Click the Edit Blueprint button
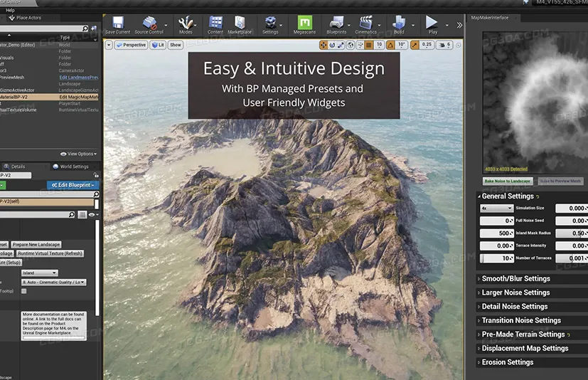 coord(73,185)
